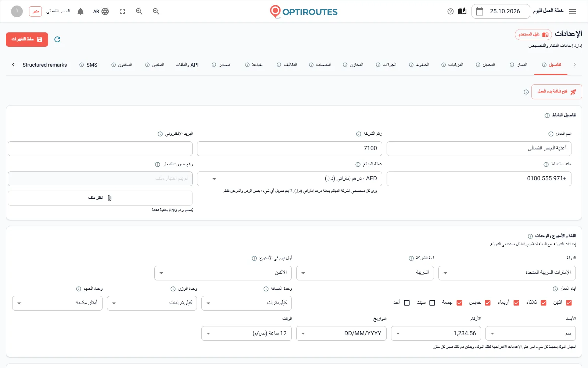Image resolution: width=588 pixels, height=368 pixels.
Task: Switch to the Structured remarks tab
Action: pyautogui.click(x=44, y=65)
